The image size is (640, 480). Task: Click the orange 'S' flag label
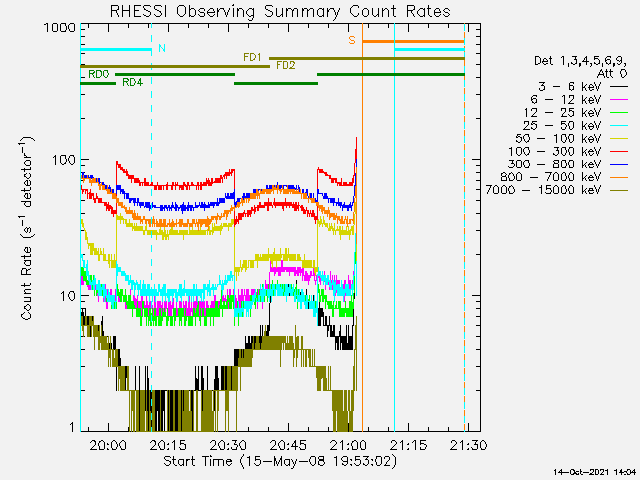click(352, 40)
